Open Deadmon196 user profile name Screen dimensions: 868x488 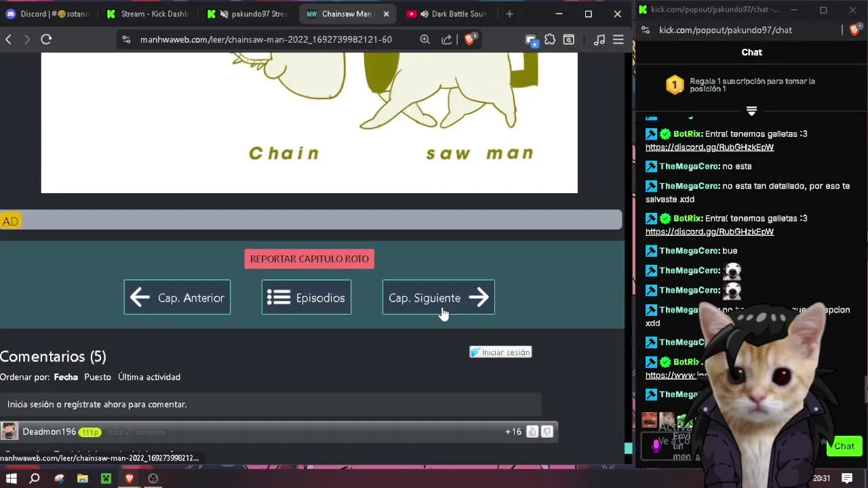pos(49,432)
